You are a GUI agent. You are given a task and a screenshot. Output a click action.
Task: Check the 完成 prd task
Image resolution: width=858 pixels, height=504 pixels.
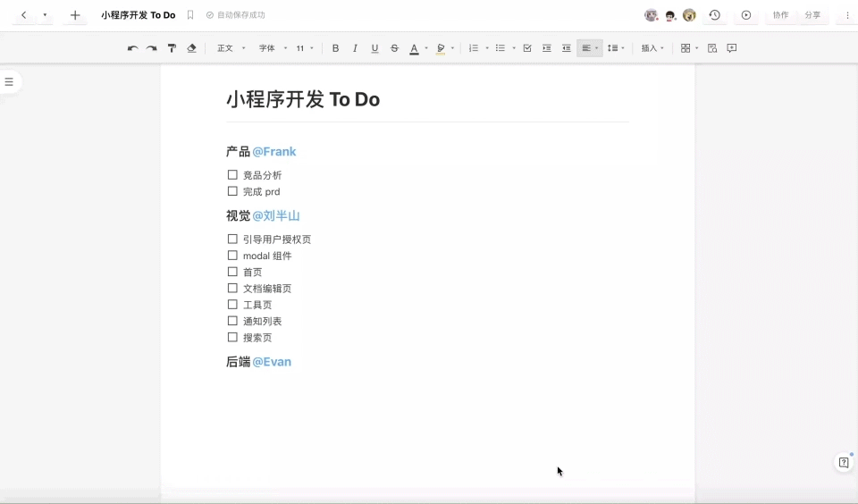click(232, 191)
